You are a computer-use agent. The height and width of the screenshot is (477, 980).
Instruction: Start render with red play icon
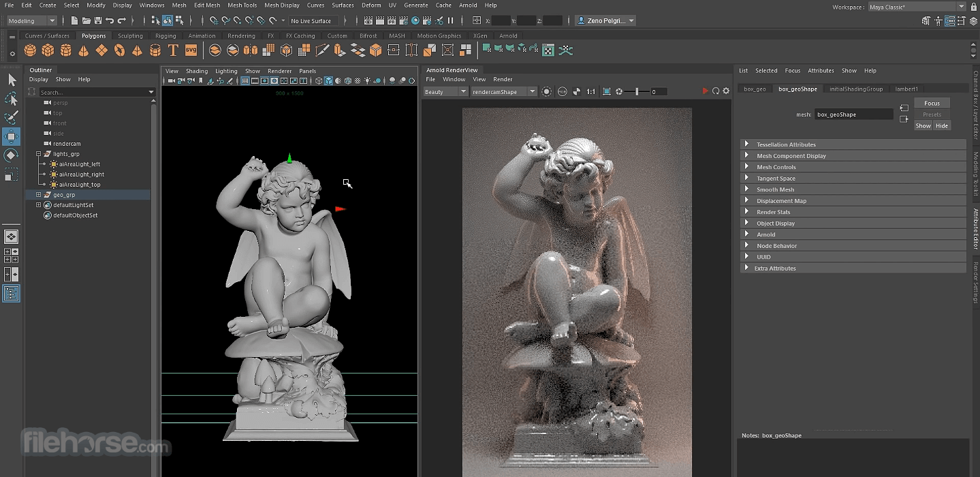click(705, 91)
